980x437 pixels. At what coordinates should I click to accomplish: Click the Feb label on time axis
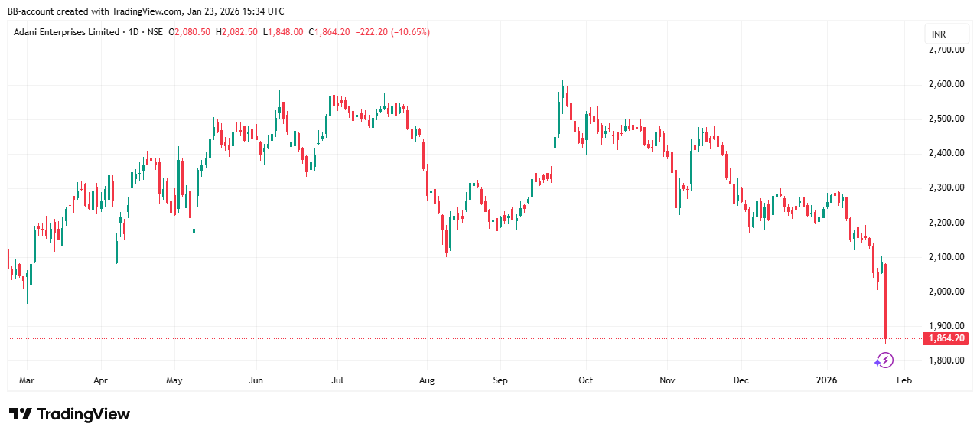point(904,380)
